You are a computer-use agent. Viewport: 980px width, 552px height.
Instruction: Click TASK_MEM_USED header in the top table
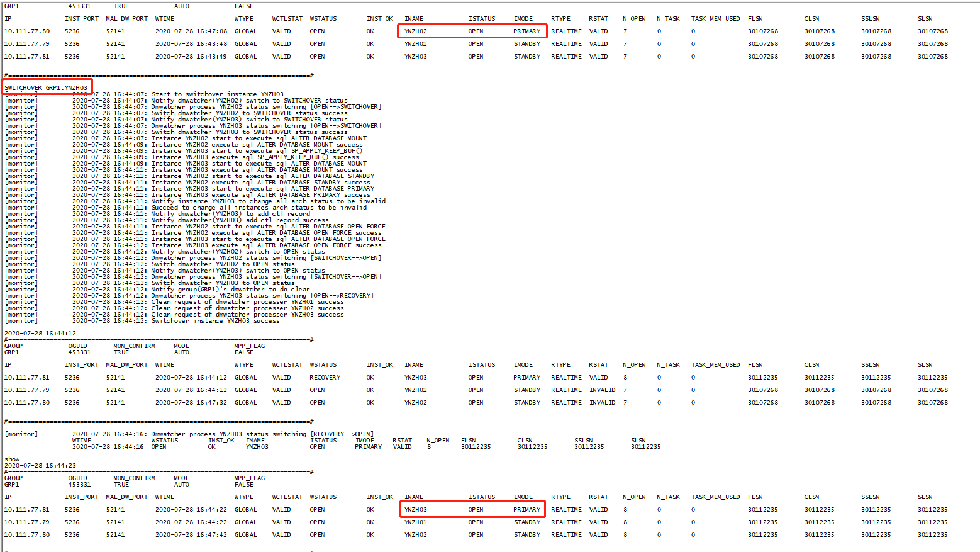715,18
